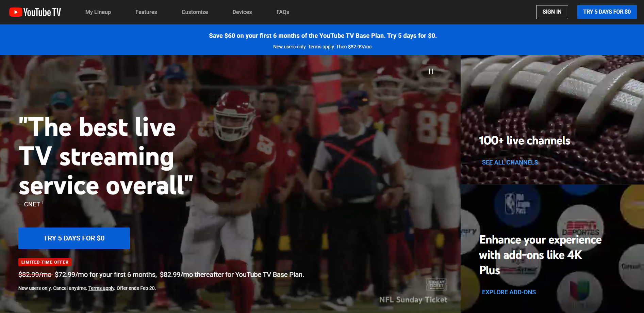Viewport: 644px width, 313px height.
Task: Click the 'best live TV streaming service' headline
Action: coord(106,156)
